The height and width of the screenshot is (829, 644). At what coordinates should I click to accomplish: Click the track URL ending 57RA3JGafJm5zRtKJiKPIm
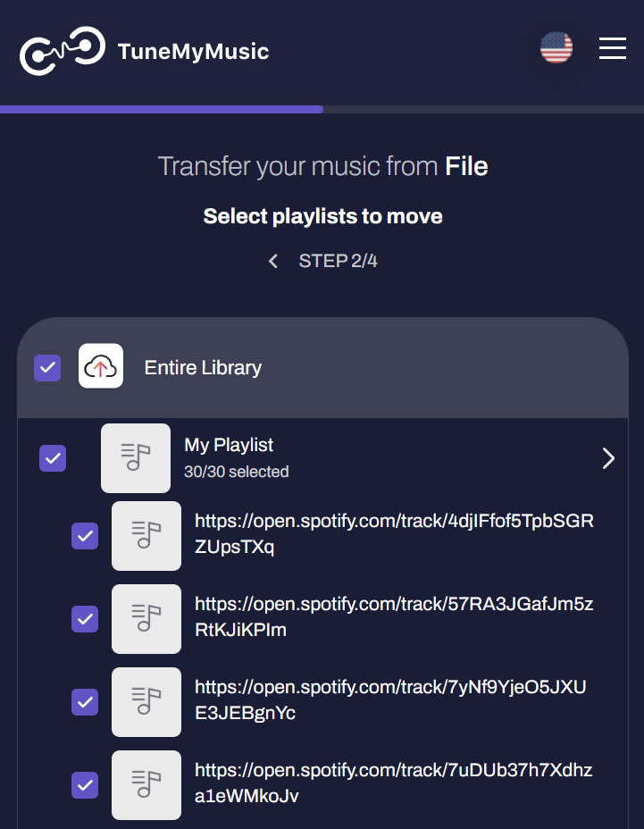[394, 617]
